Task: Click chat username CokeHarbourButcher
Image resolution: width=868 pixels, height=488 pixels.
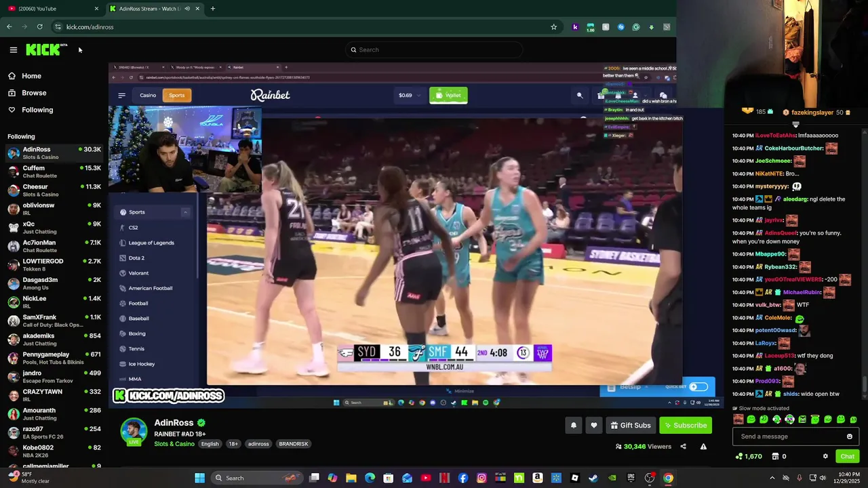Action: coord(793,148)
